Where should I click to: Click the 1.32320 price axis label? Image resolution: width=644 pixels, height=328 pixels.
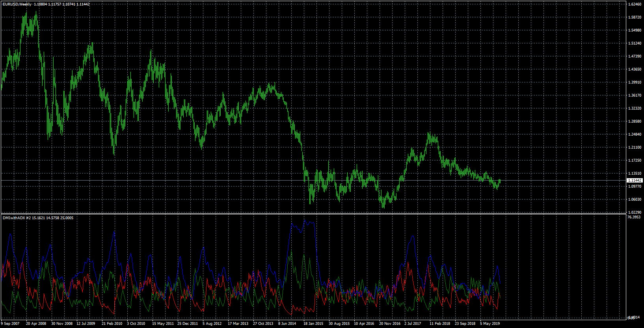pyautogui.click(x=635, y=108)
